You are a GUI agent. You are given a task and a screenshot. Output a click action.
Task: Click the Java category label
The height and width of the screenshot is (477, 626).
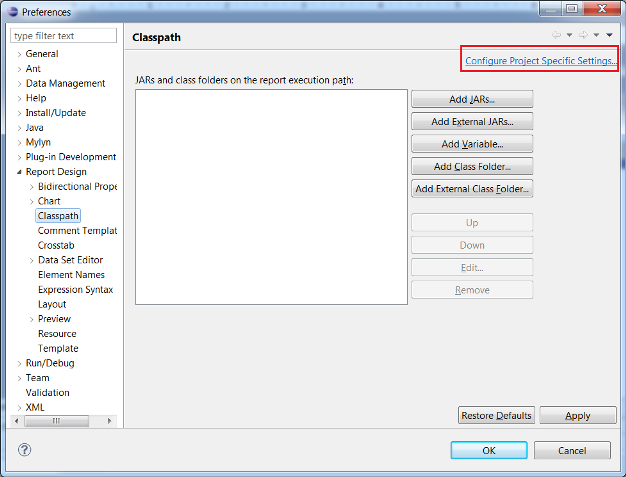click(x=34, y=128)
